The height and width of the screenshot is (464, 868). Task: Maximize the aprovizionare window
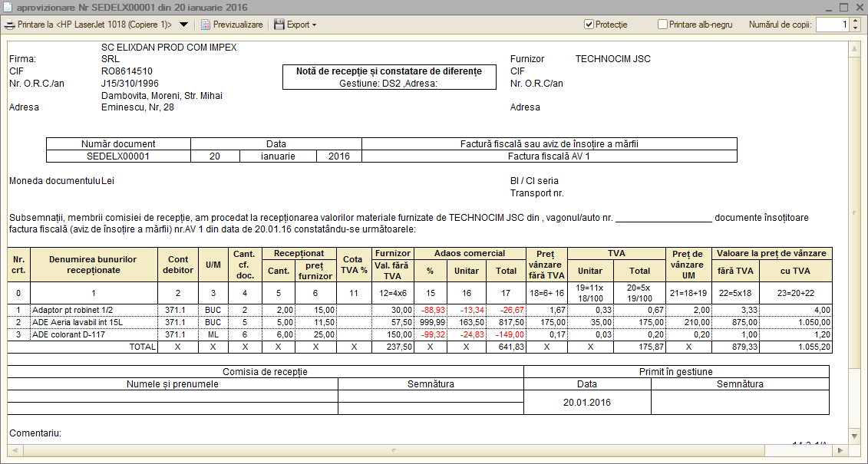pyautogui.click(x=843, y=7)
